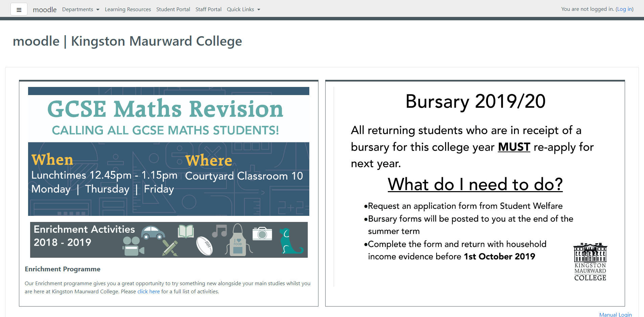The image size is (644, 317).
Task: Click the Kingston Maurward College logo
Action: point(590,262)
